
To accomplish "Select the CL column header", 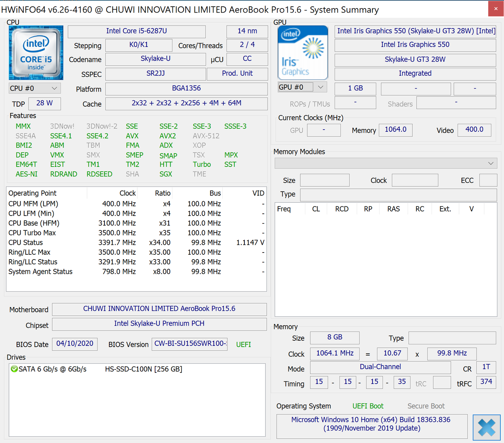I will [316, 209].
